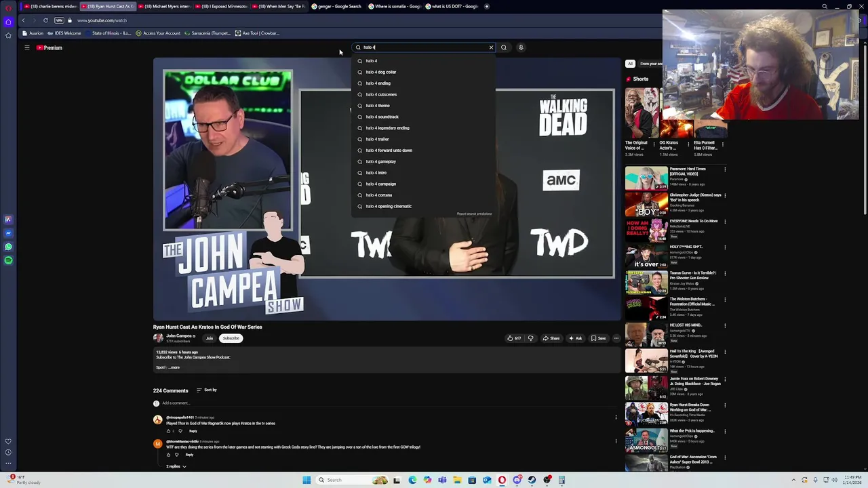
Task: Expand '2 replies' under MovieManiac comment
Action: pyautogui.click(x=176, y=466)
